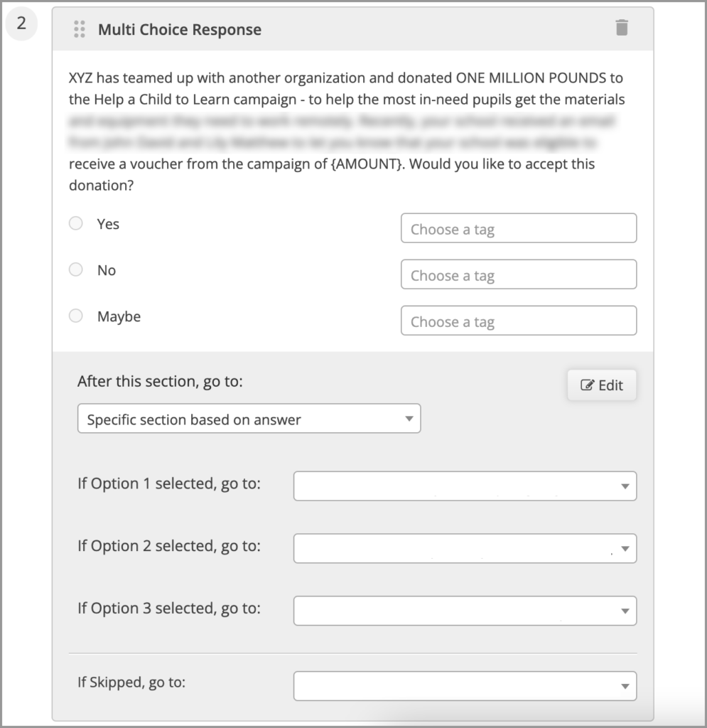Image resolution: width=707 pixels, height=728 pixels.
Task: Click the Choose a tag field for No
Action: (x=519, y=274)
